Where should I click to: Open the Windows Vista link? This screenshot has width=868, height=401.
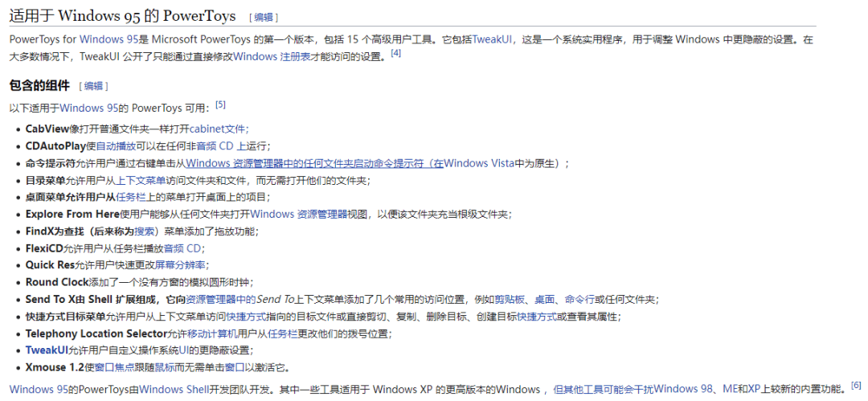point(479,163)
